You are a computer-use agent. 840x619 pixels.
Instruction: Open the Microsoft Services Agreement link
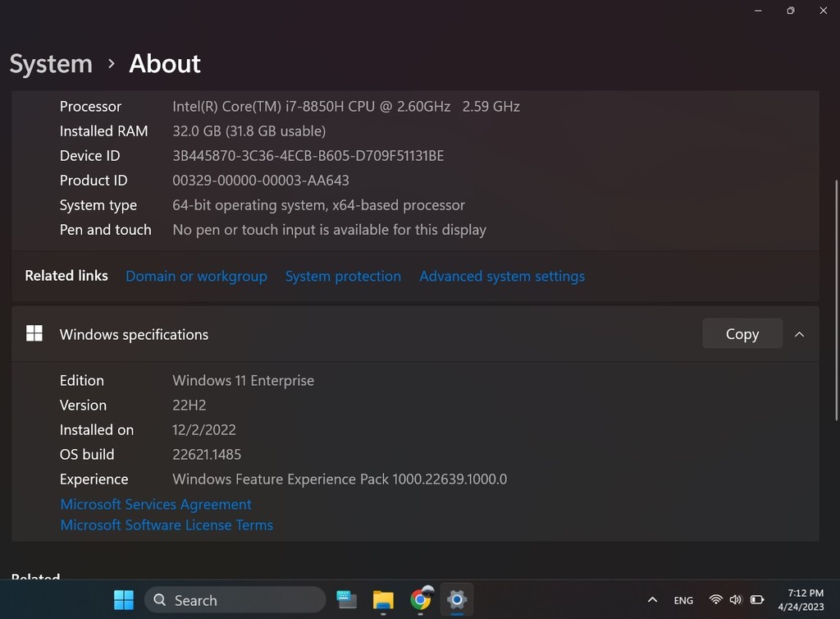pyautogui.click(x=156, y=505)
